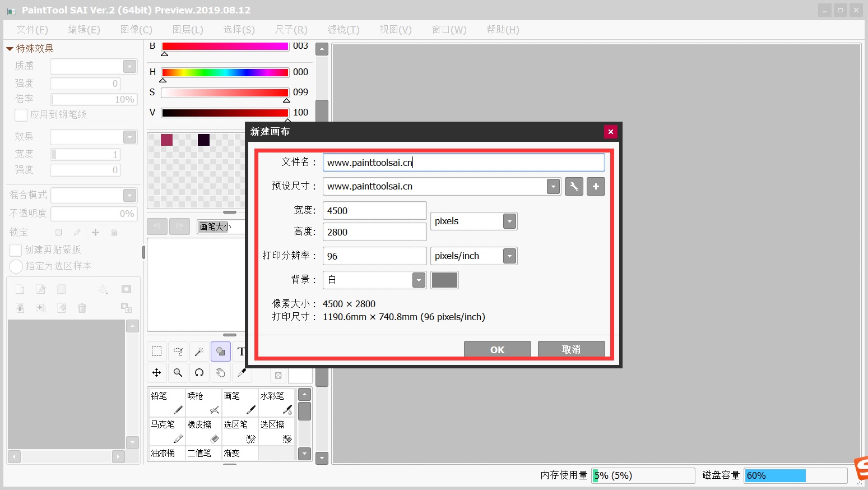Collapse the 特殊效果 section
Screen dimensions: 868x490
[x=10, y=49]
